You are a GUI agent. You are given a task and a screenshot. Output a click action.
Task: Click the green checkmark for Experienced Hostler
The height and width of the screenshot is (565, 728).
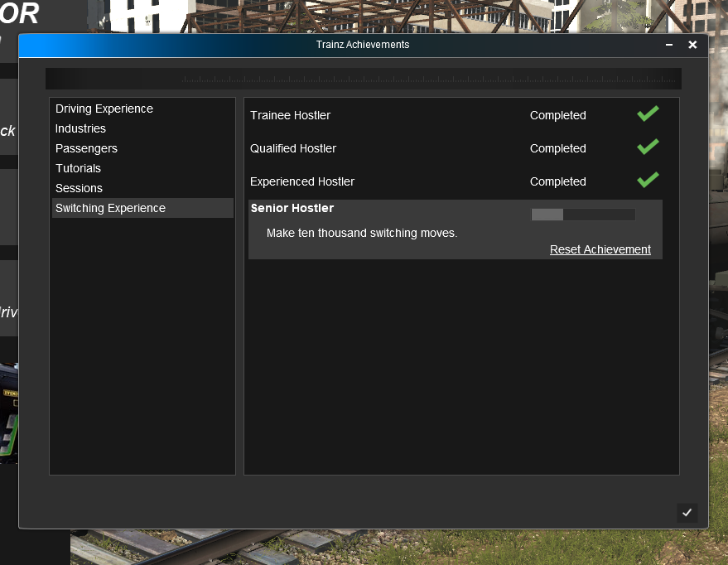[648, 180]
